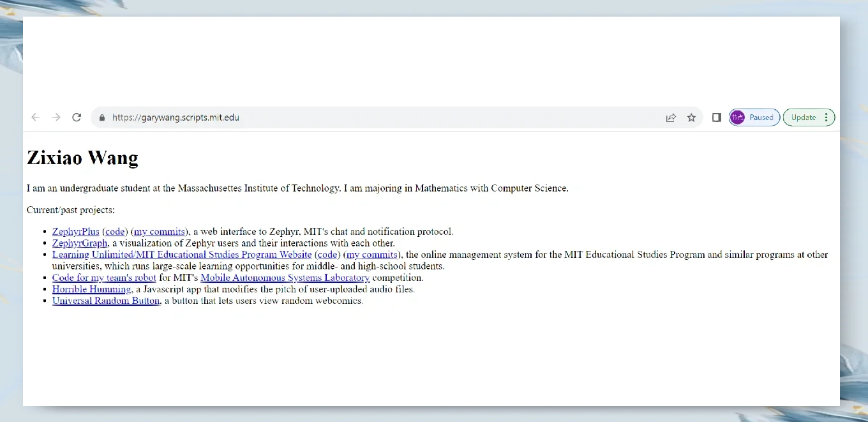Open the Horrible Humming link

(91, 289)
